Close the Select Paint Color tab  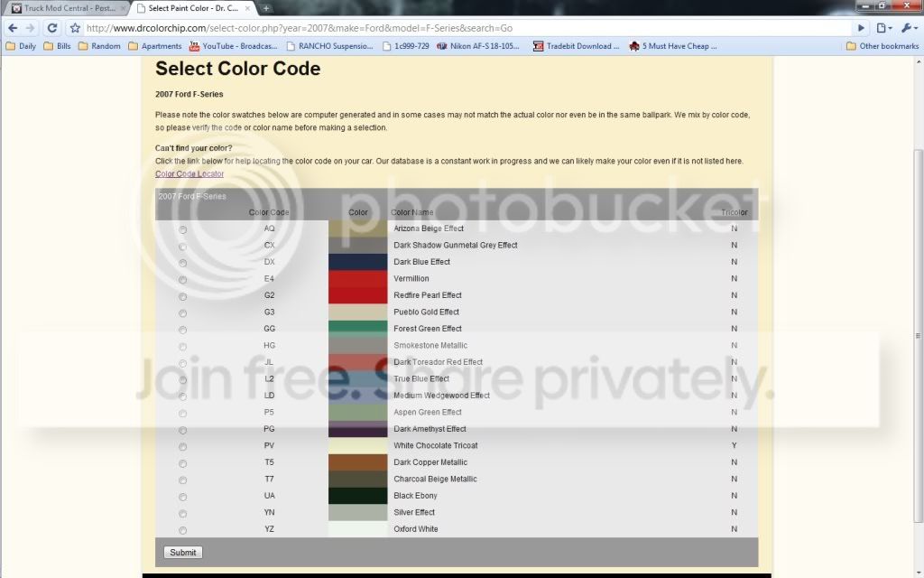tap(247, 8)
